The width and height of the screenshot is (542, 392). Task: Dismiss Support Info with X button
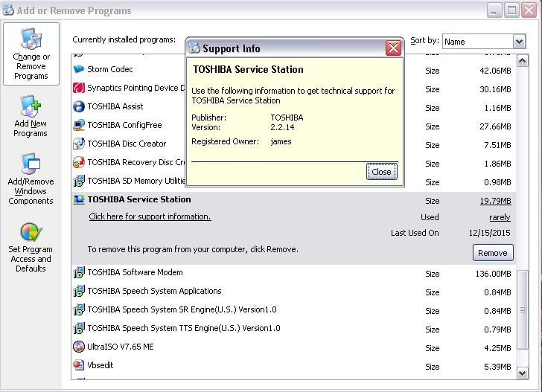394,48
